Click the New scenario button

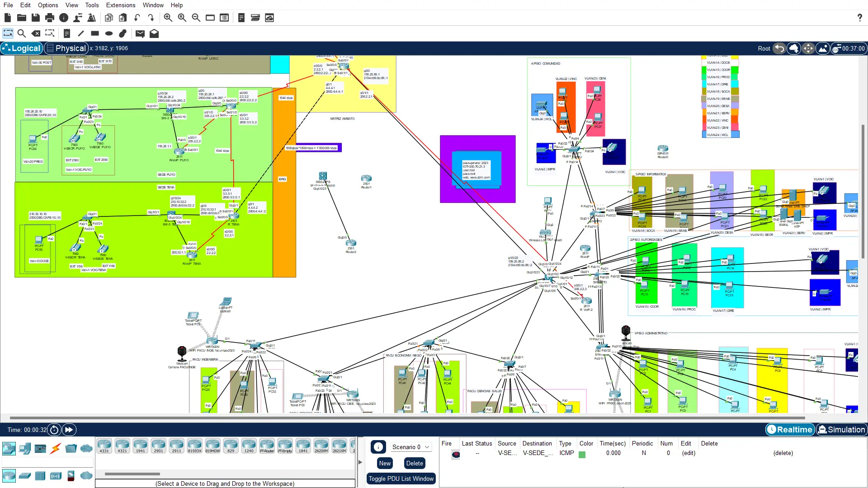(385, 463)
